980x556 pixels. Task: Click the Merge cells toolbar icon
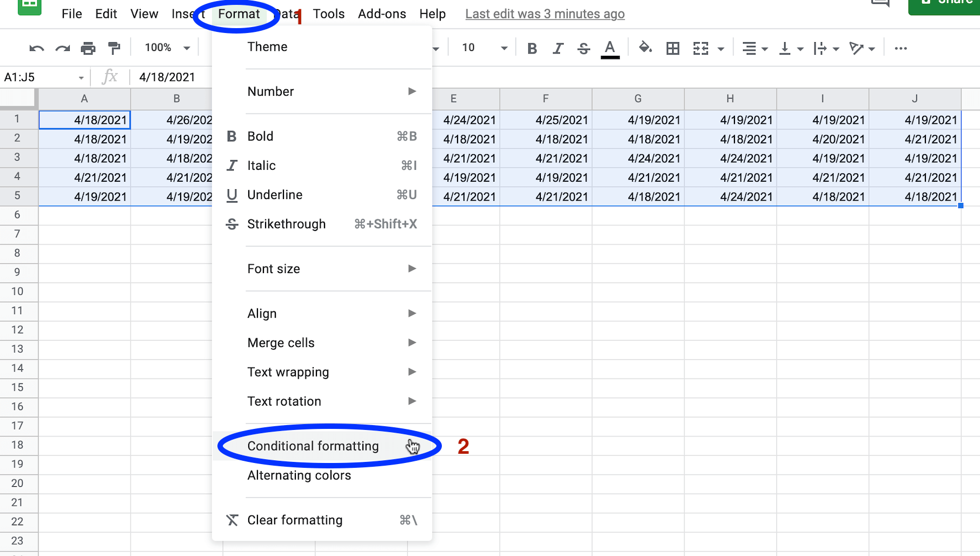(701, 49)
